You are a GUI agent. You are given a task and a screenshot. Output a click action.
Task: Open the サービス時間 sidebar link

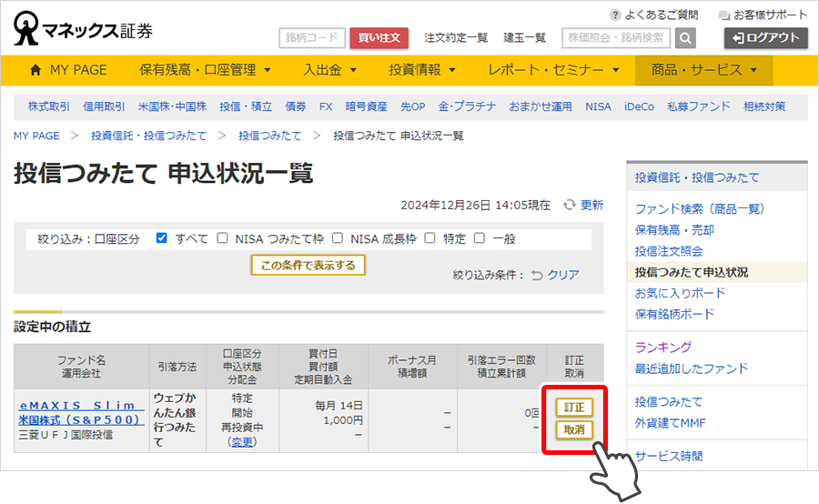pyautogui.click(x=669, y=457)
